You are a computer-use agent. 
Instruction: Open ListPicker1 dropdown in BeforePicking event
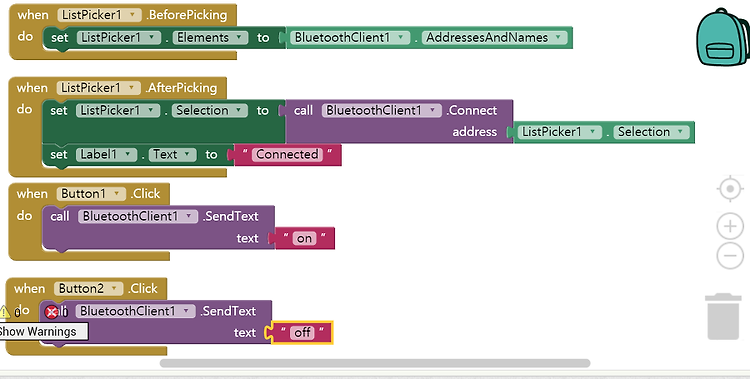pyautogui.click(x=99, y=15)
